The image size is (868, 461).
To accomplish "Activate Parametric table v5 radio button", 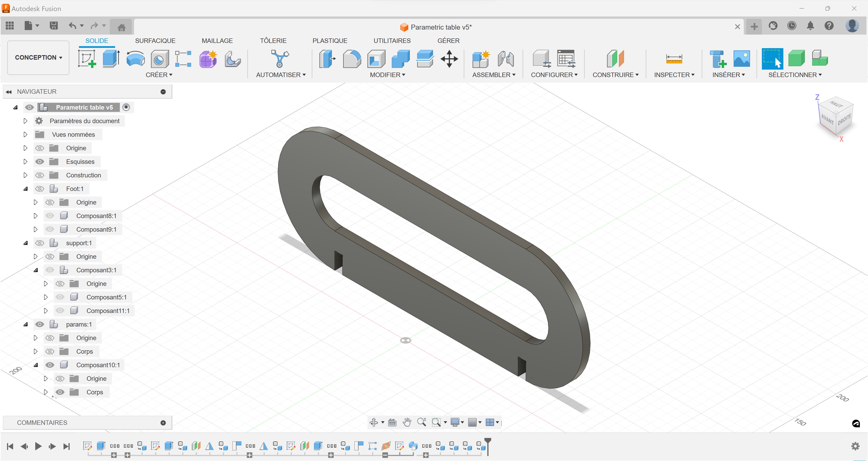I will 126,107.
